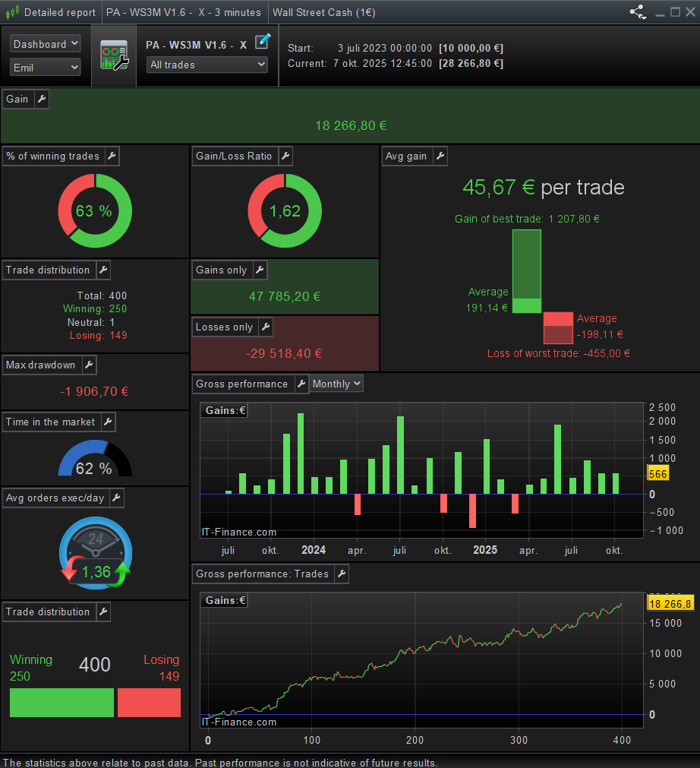The image size is (700, 768).
Task: Click the Max drawdown wrench icon
Action: (88, 365)
